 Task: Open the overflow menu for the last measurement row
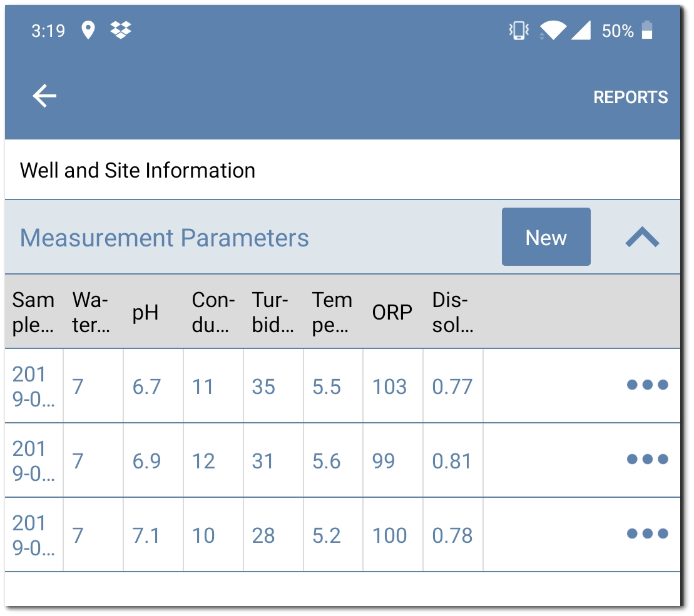click(x=647, y=535)
